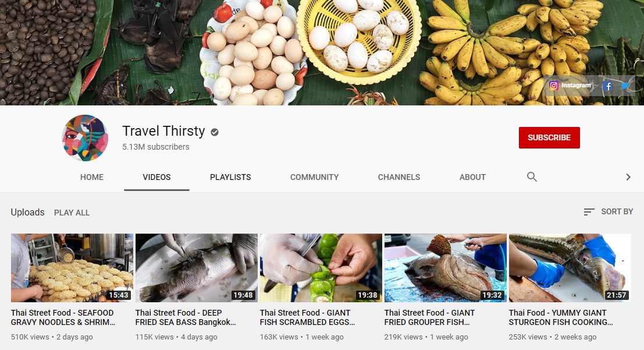Open Giant Fried Grouper Fish video title
The height and width of the screenshot is (350, 644).
coord(429,317)
